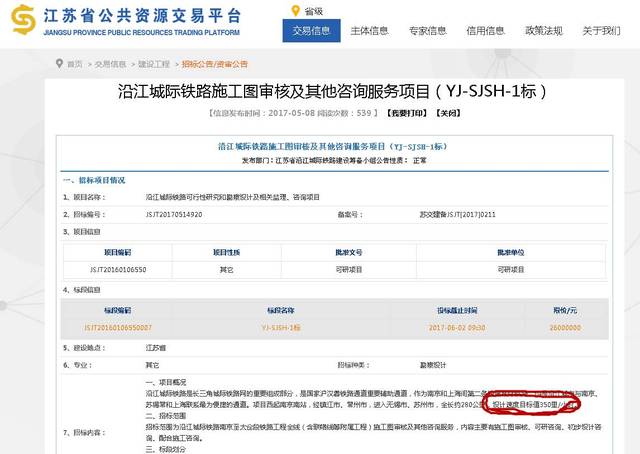Click bid number JSJT20170514920
Viewport: 640px width, 454px height.
coord(174,214)
